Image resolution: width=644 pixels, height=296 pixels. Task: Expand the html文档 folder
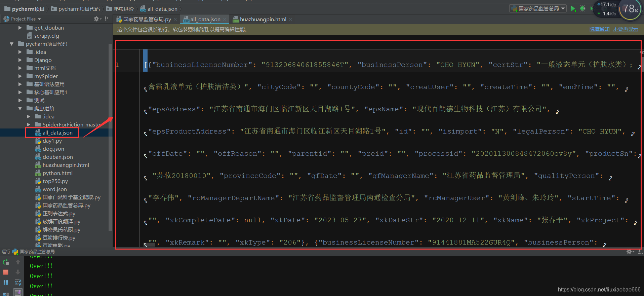pos(20,68)
